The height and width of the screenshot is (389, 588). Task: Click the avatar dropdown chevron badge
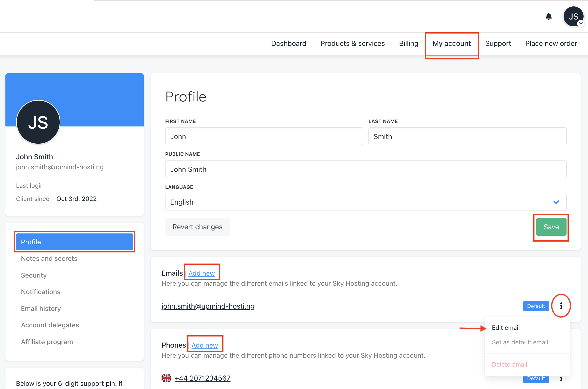pos(581,23)
